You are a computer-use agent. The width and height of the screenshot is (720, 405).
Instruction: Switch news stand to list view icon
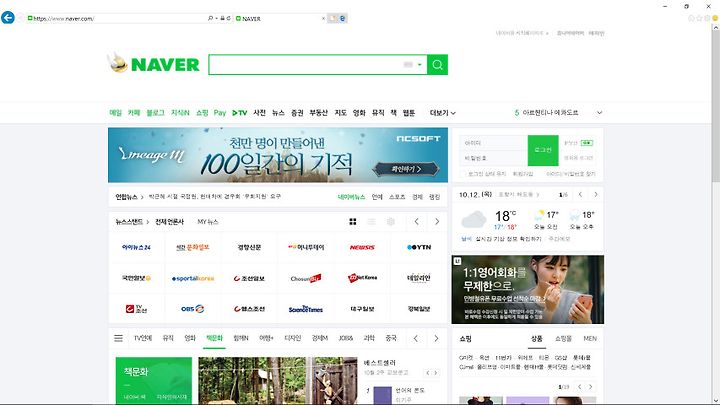[x=371, y=222]
